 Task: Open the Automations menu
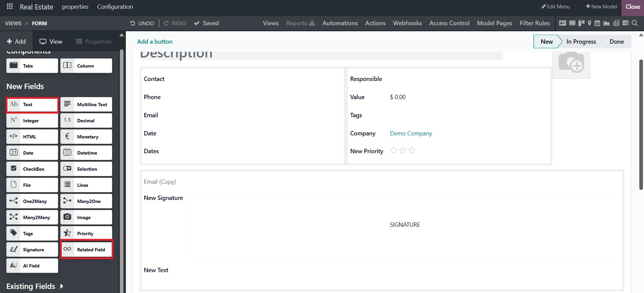[x=340, y=23]
